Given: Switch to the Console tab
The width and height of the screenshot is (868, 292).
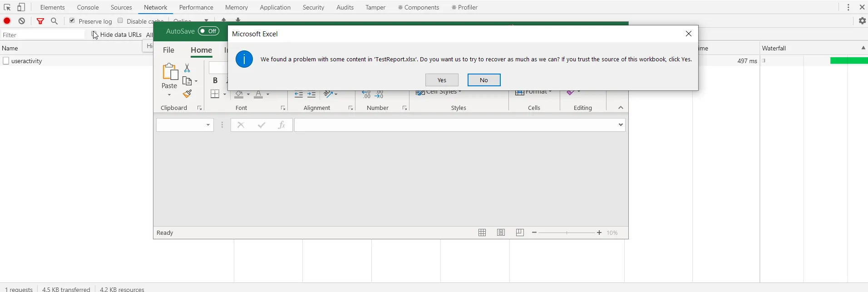Looking at the screenshot, I should click(x=88, y=7).
